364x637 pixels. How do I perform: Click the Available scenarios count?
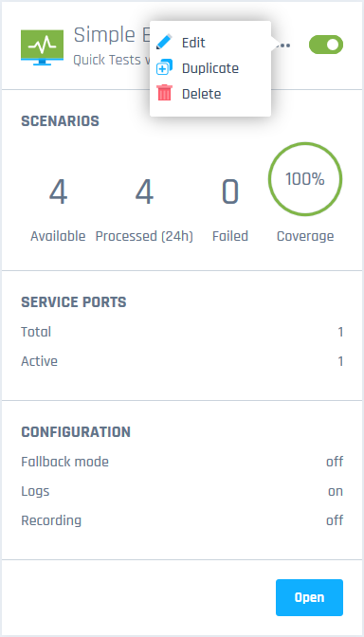[x=58, y=192]
